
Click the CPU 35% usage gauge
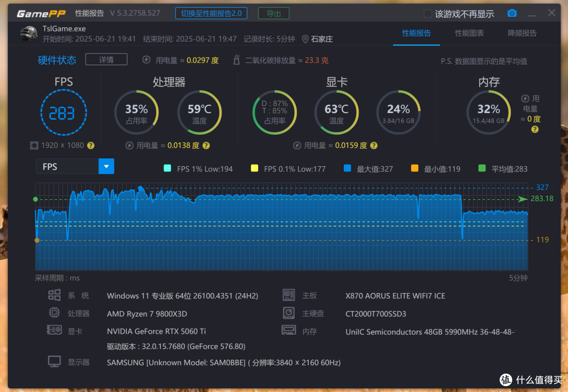point(137,113)
